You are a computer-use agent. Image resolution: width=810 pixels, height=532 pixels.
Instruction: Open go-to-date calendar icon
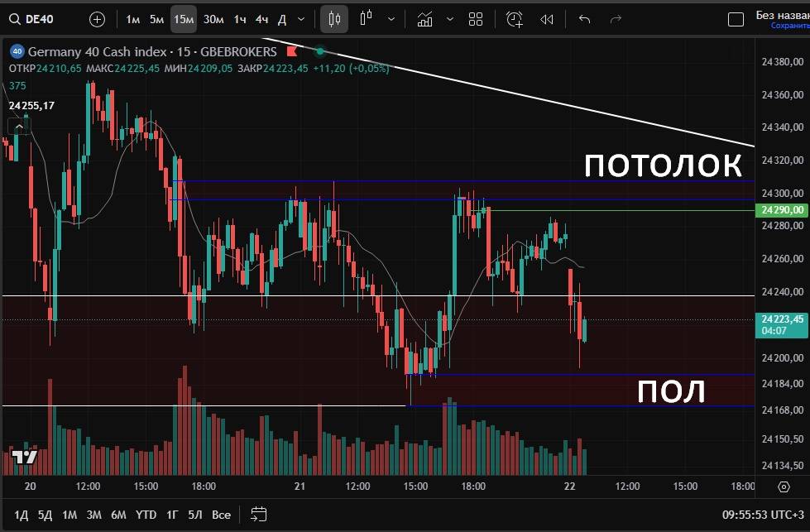point(258,514)
